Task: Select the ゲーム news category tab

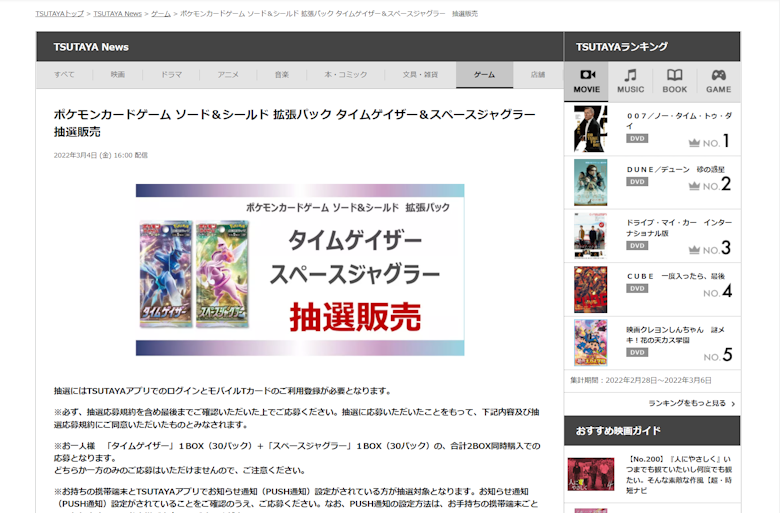Action: coord(485,75)
